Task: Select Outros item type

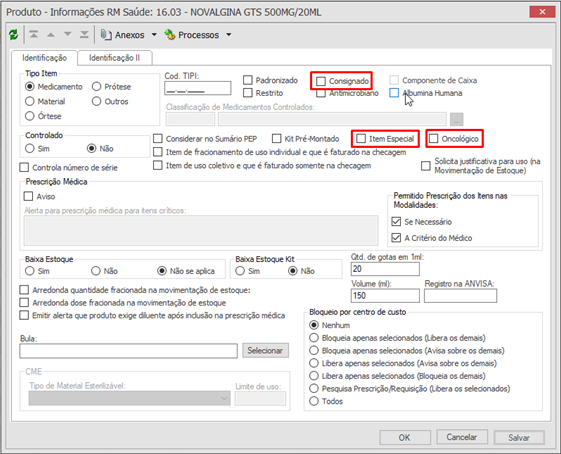Action: 96,101
